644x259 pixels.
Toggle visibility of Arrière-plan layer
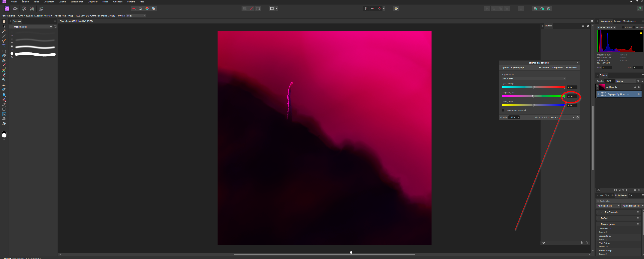pos(639,87)
